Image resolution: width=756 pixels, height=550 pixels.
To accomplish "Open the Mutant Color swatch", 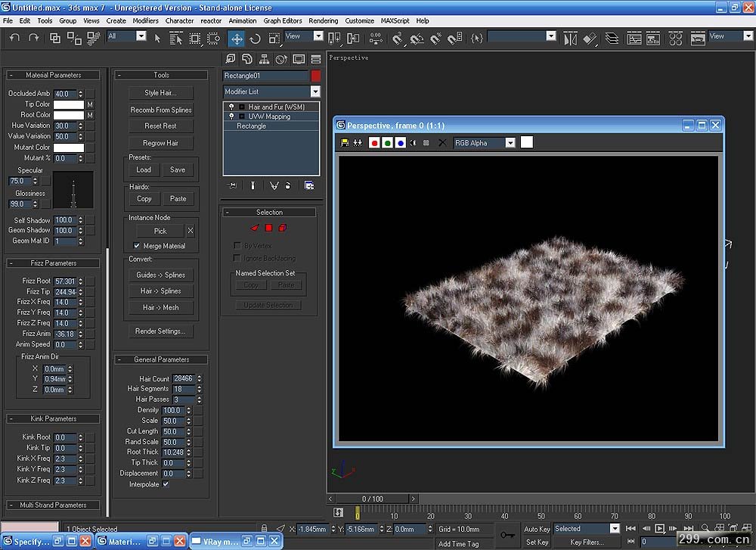I will click(x=69, y=148).
